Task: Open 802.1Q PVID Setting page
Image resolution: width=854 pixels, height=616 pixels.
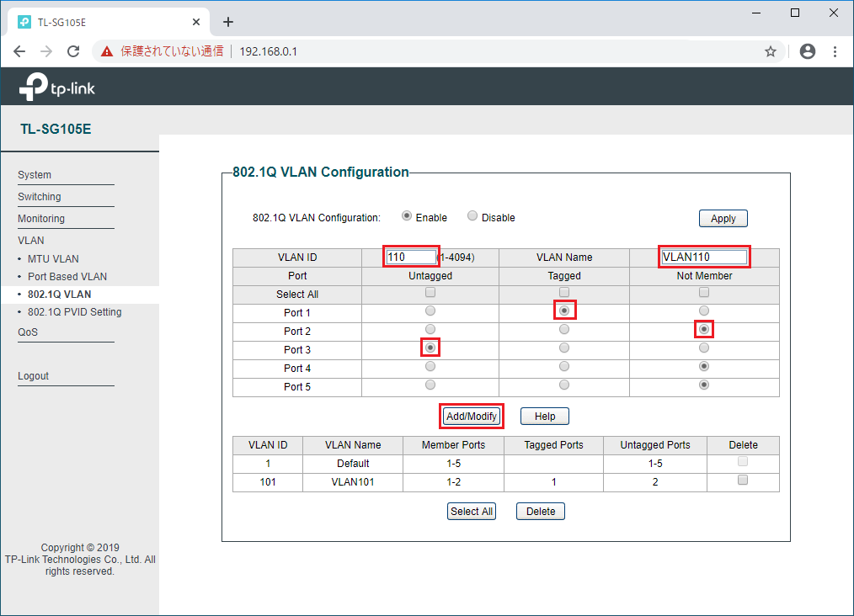Action: pos(75,312)
